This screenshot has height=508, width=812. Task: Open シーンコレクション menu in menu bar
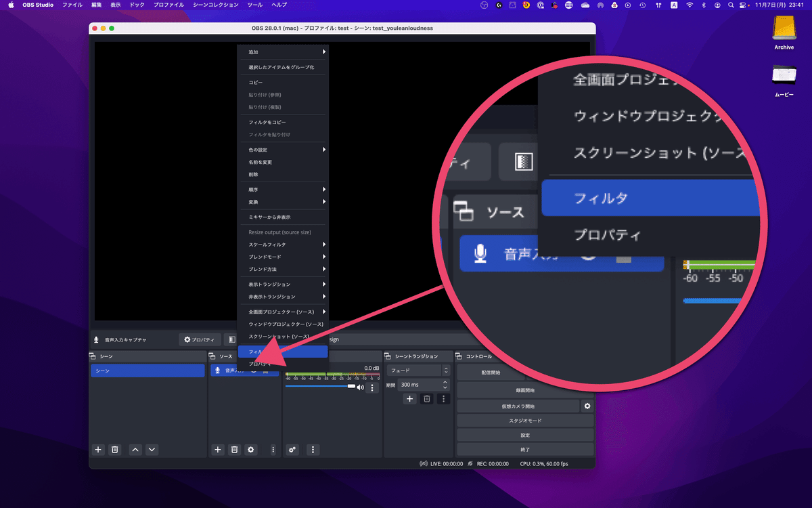tap(217, 5)
